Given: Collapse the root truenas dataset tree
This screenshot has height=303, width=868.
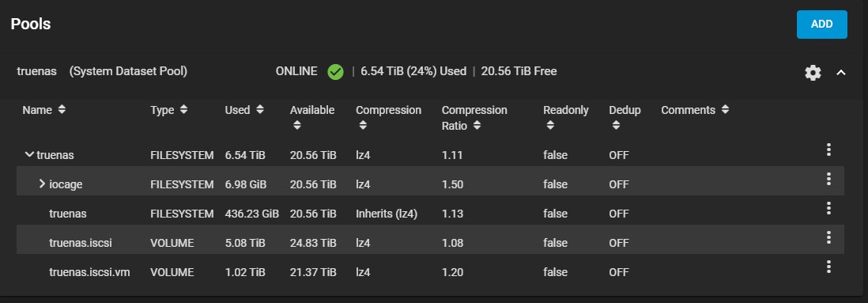Looking at the screenshot, I should coord(29,154).
